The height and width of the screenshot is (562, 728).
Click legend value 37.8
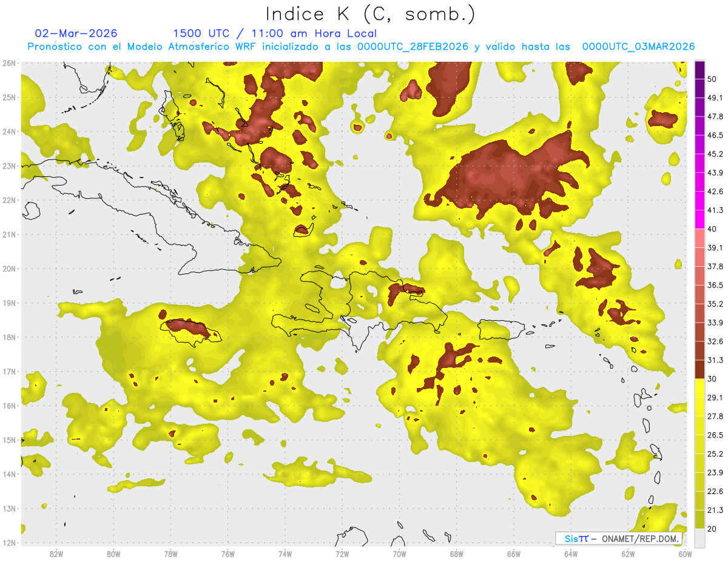716,266
